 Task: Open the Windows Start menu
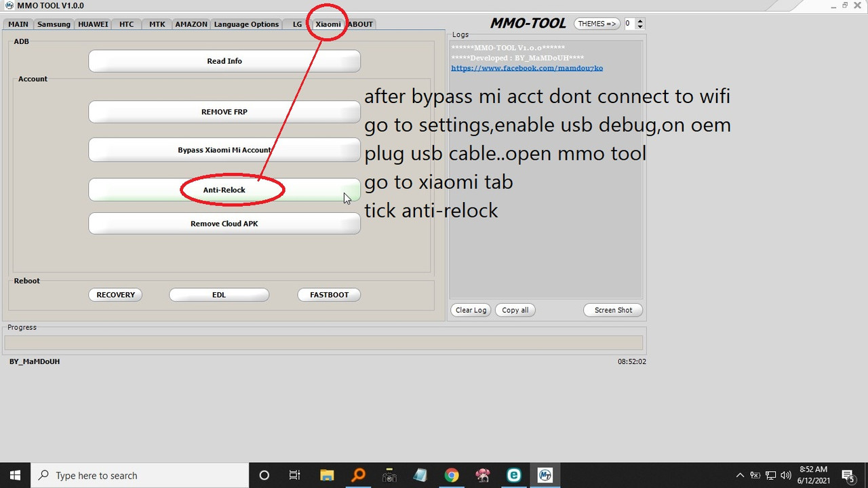[x=16, y=475]
